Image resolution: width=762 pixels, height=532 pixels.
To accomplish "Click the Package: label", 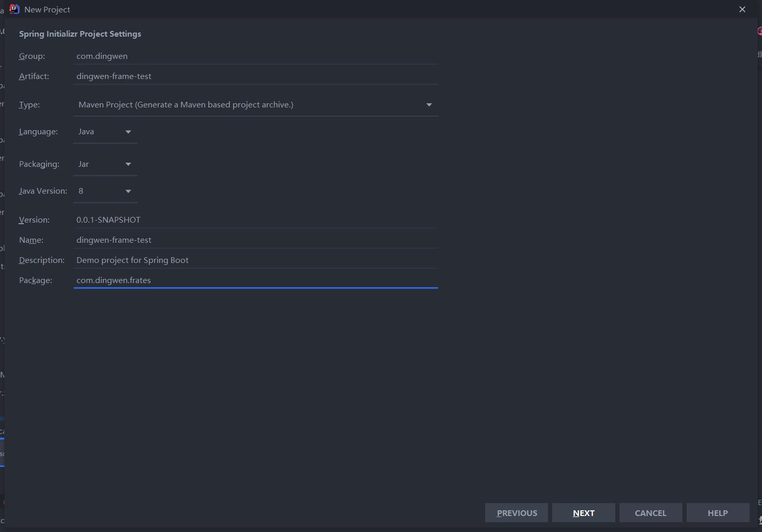I will click(36, 280).
